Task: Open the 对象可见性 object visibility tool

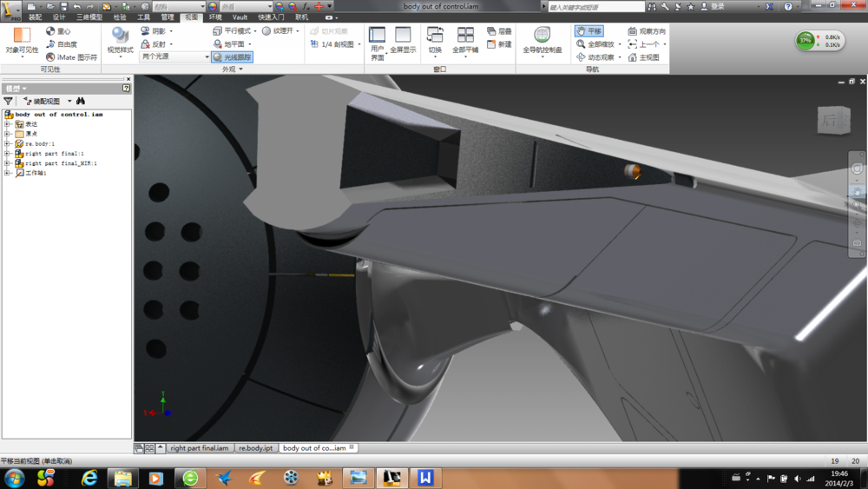Action: pos(23,41)
